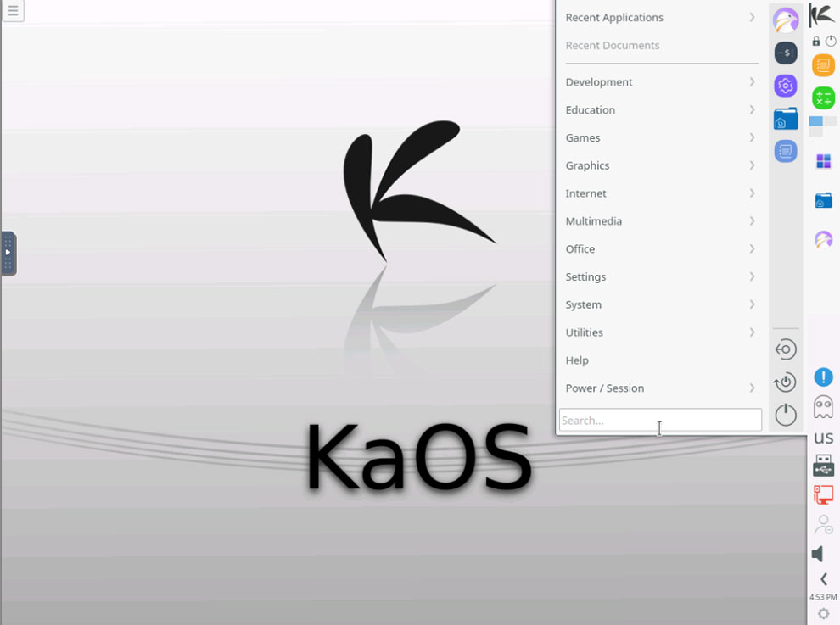Viewport: 840px width, 625px height.
Task: Open the Utilities category
Action: (662, 332)
